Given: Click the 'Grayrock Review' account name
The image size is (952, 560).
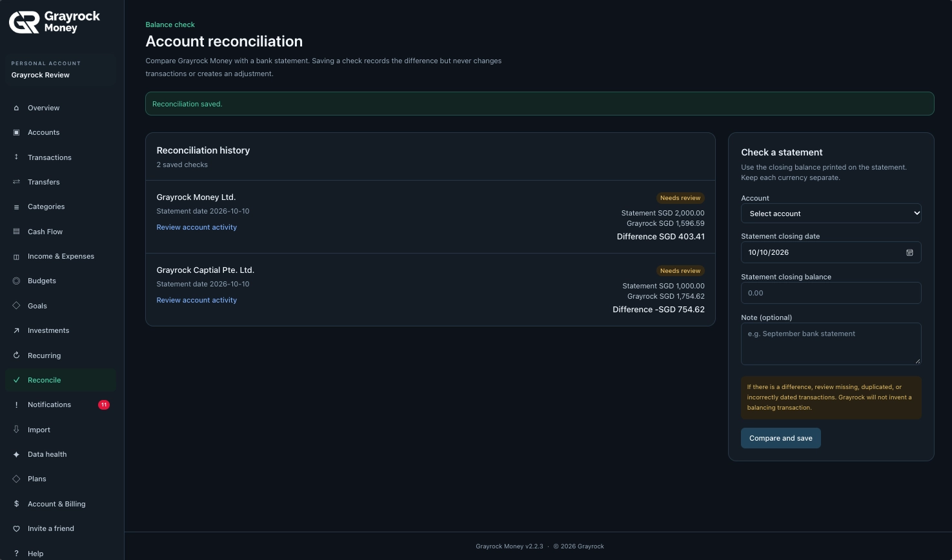Looking at the screenshot, I should pyautogui.click(x=40, y=75).
